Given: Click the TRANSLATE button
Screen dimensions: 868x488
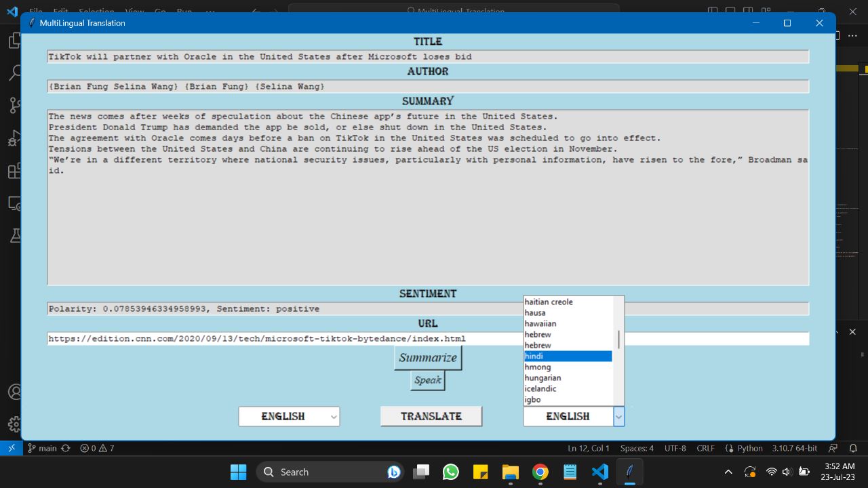Looking at the screenshot, I should click(431, 416).
